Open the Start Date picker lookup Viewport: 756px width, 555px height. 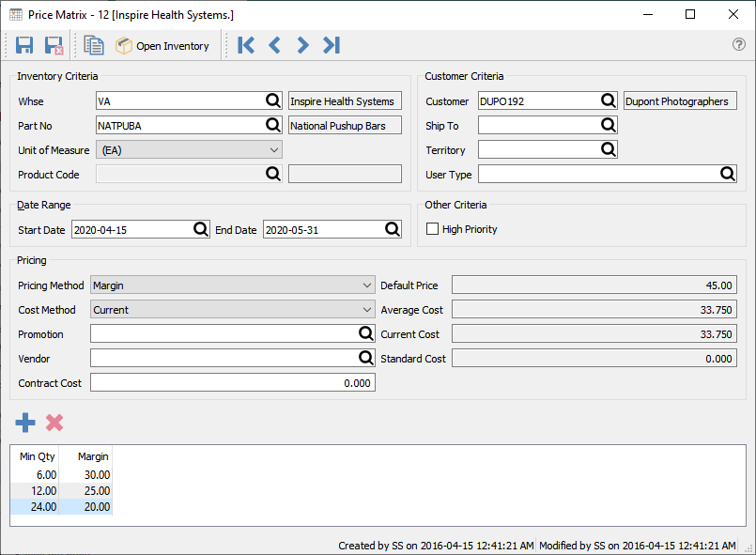point(201,229)
